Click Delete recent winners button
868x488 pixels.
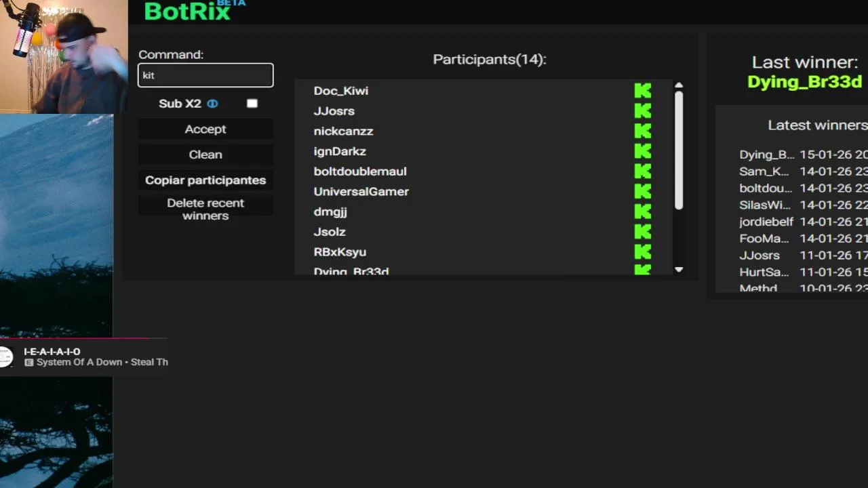[205, 209]
